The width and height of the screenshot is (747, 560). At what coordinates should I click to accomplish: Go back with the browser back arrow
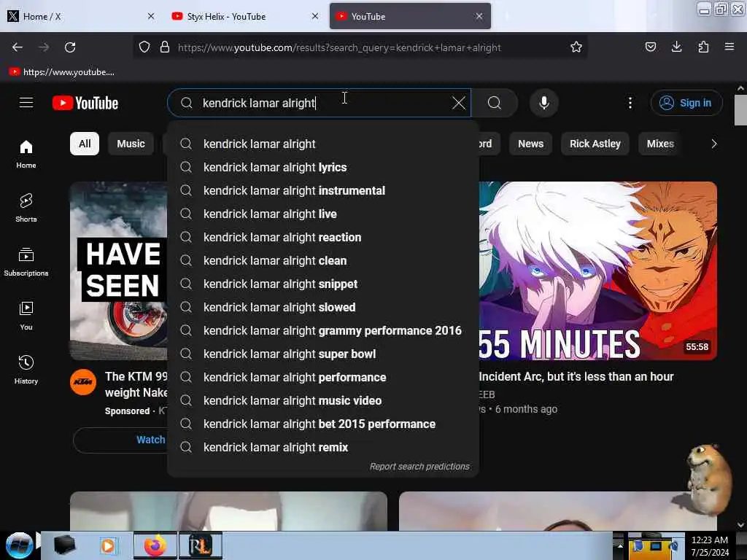tap(18, 47)
